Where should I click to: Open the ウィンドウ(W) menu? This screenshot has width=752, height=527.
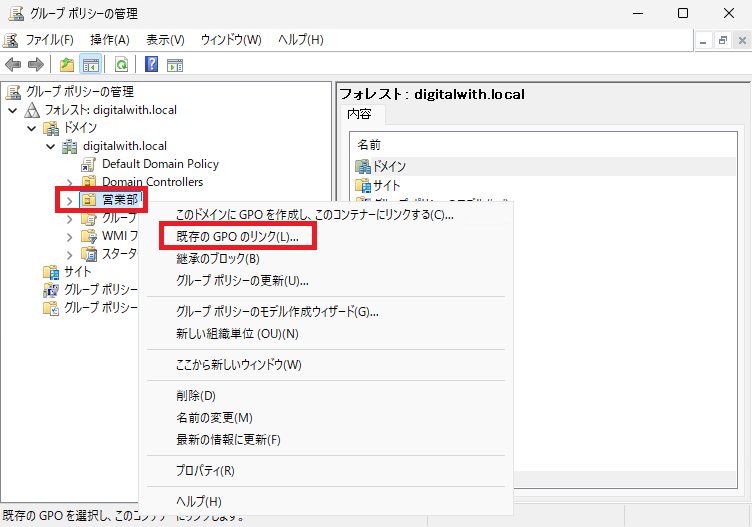coord(231,40)
